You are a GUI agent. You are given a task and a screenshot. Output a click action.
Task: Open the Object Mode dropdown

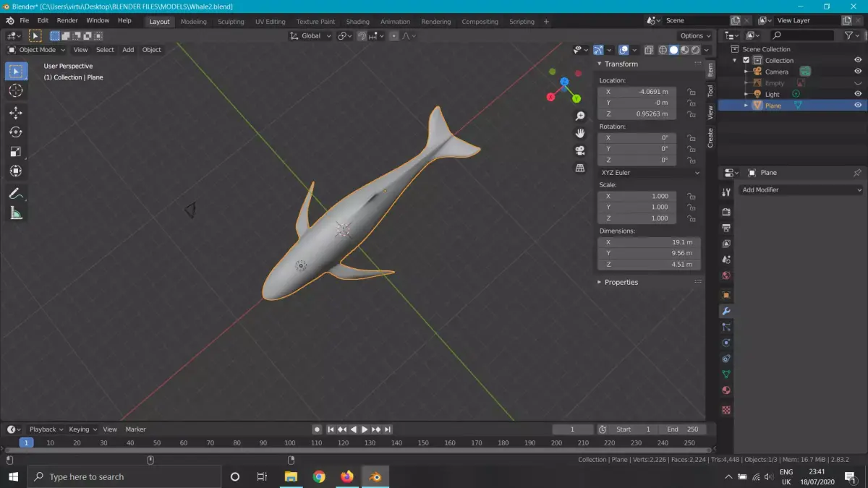[37, 50]
